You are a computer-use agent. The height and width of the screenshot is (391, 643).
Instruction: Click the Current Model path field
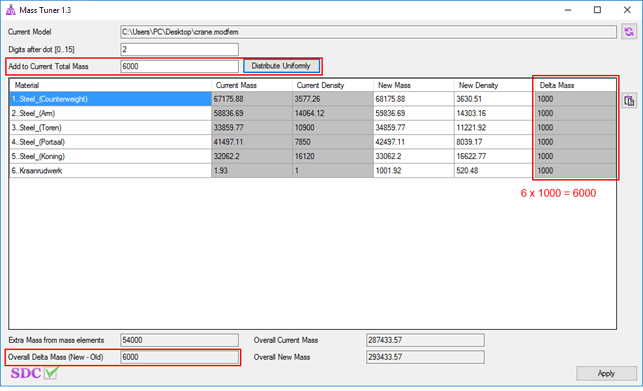pos(368,32)
